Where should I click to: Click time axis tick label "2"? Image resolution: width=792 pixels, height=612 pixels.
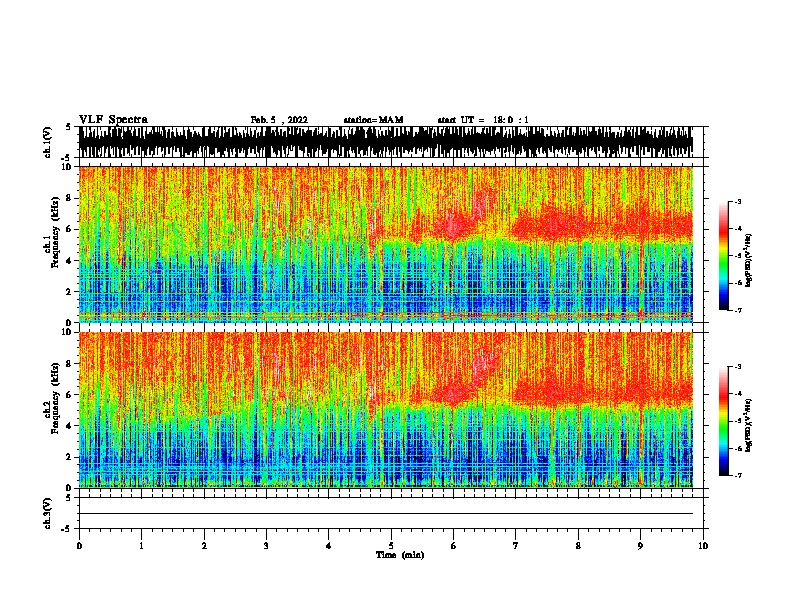pyautogui.click(x=204, y=546)
